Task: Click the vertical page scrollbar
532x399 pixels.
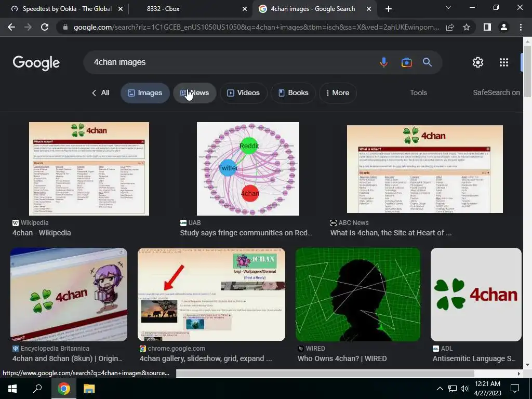Action: tap(528, 71)
